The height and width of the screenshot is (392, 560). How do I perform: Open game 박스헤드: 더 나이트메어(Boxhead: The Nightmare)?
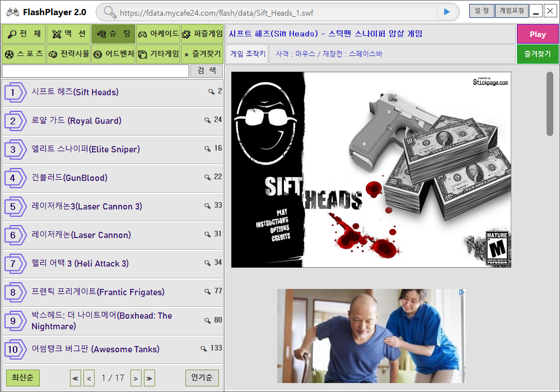tap(113, 321)
